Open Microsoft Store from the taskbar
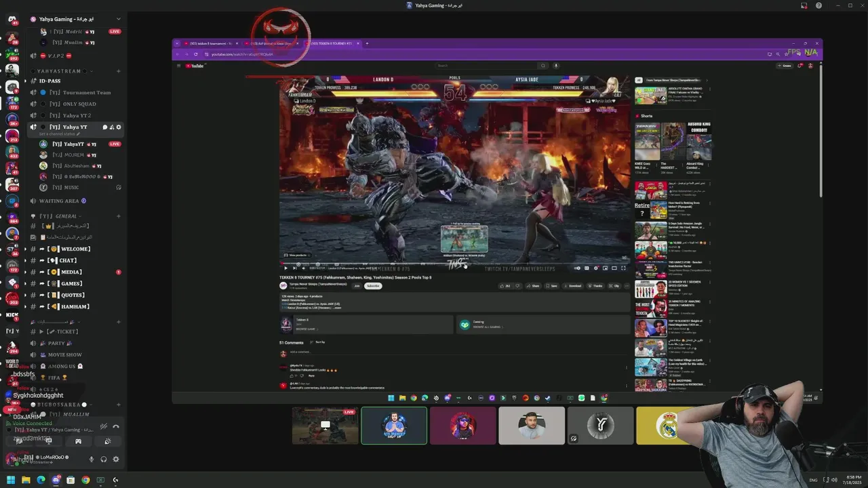The image size is (868, 488). coord(71,480)
